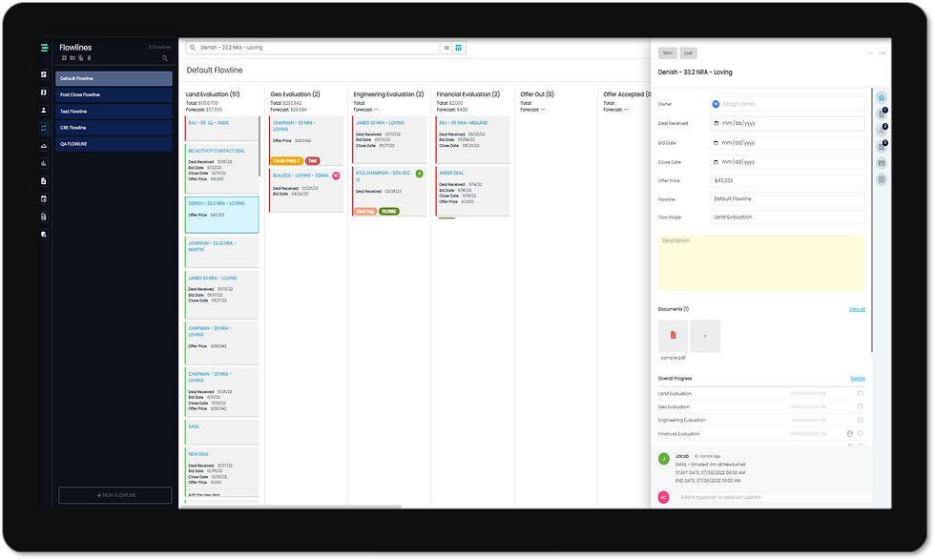Open the search icon in Flowlines sidebar

click(x=165, y=59)
